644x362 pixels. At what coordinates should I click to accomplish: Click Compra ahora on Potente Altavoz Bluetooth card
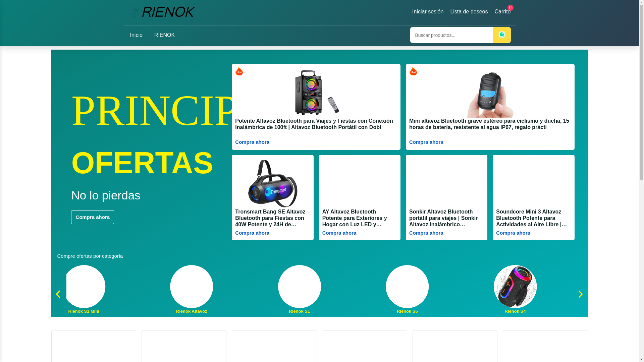pyautogui.click(x=252, y=142)
